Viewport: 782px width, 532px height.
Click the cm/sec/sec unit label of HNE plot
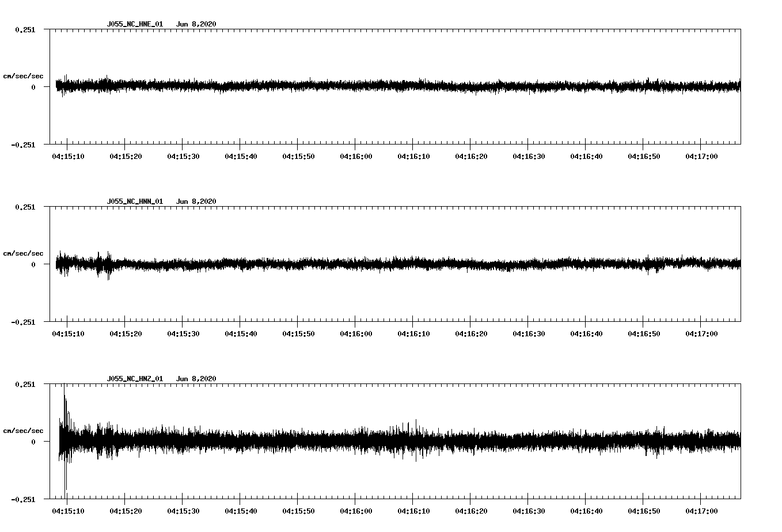tap(23, 76)
